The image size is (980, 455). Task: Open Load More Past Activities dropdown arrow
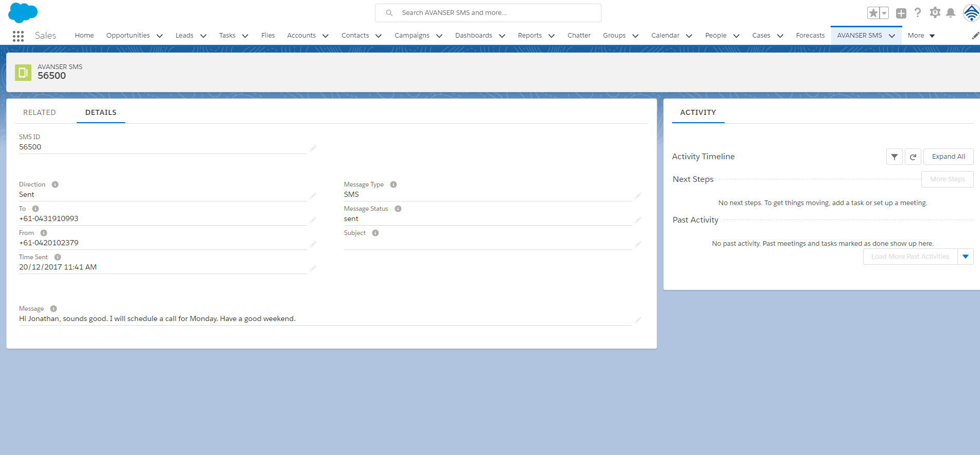(x=966, y=257)
